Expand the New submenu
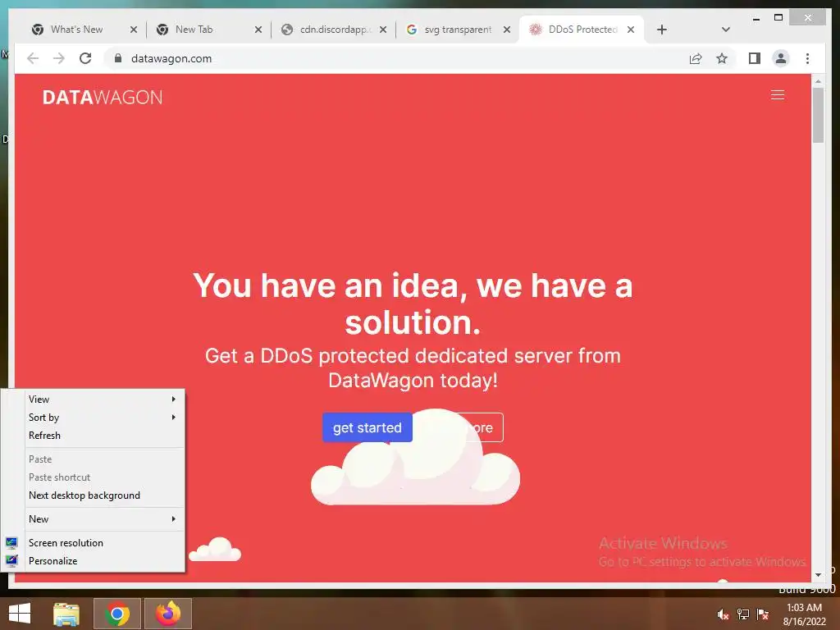840x630 pixels. pyautogui.click(x=102, y=519)
